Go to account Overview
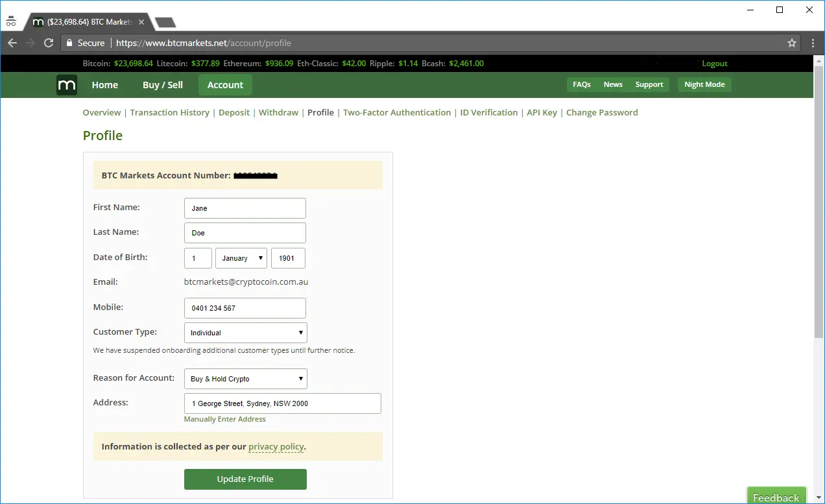The image size is (825, 504). click(x=102, y=112)
